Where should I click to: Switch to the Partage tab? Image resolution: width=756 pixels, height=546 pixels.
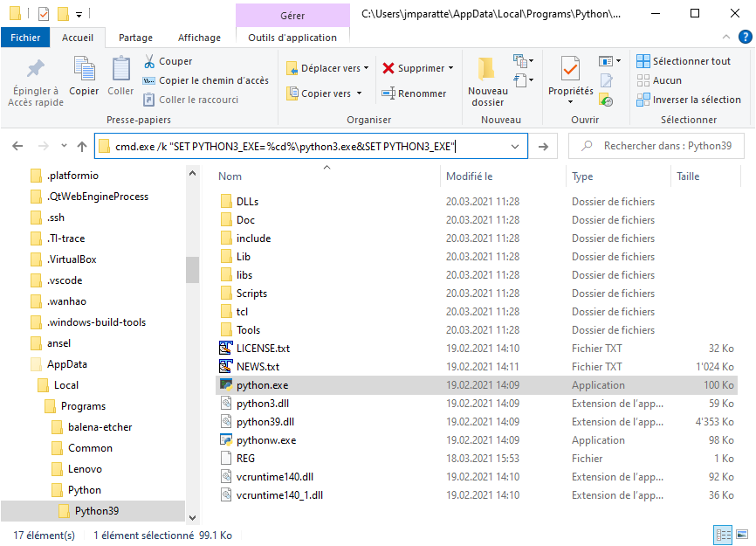(x=135, y=38)
